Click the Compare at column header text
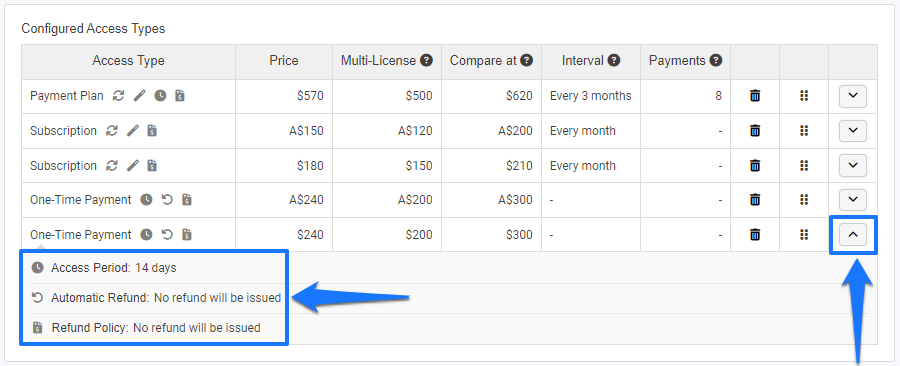This screenshot has width=900, height=366. tap(483, 61)
